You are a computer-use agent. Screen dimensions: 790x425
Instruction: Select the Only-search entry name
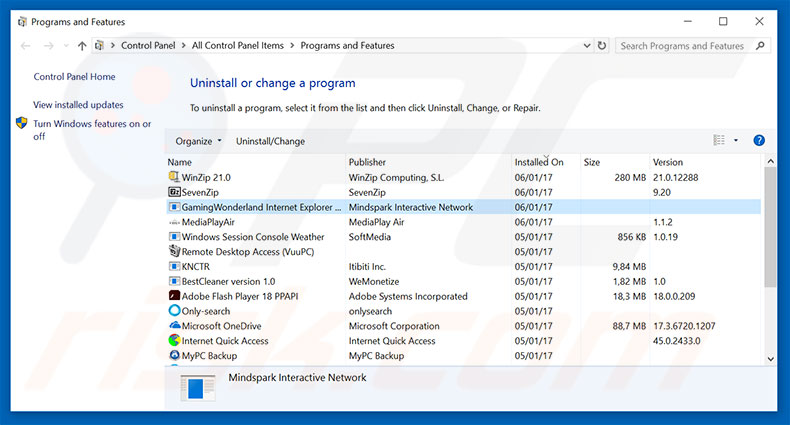(x=206, y=311)
